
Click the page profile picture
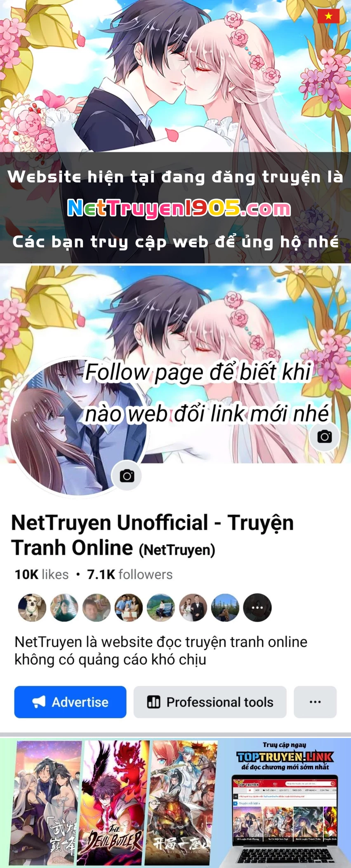[78, 426]
